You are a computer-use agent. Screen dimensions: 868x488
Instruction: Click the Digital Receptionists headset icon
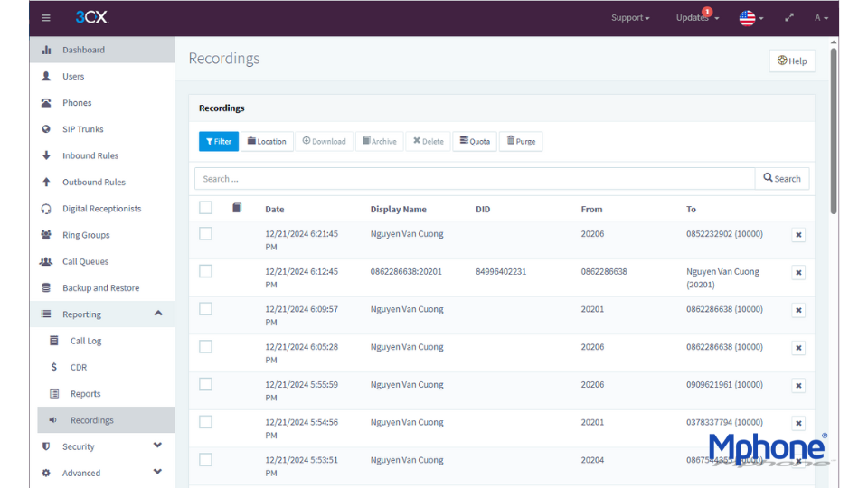(x=46, y=209)
